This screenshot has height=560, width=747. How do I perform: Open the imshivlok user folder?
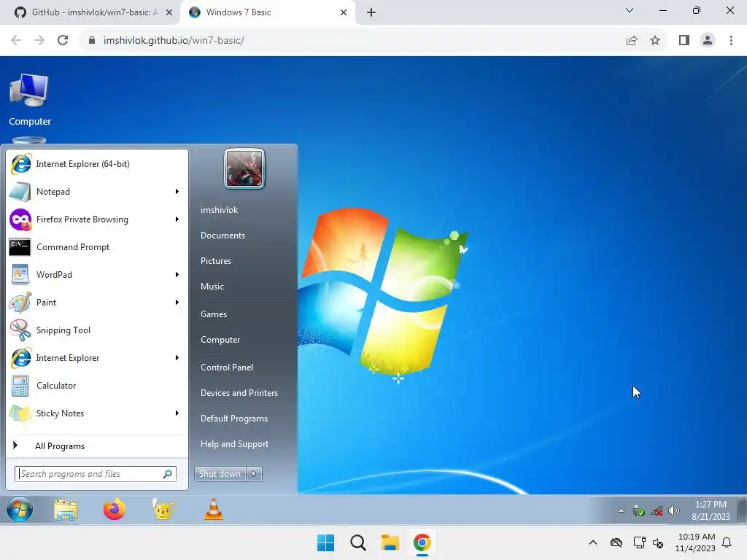(x=219, y=210)
